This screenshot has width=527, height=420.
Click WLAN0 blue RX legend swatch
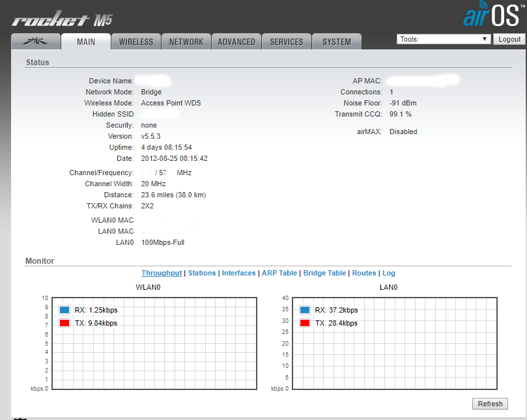pyautogui.click(x=64, y=310)
